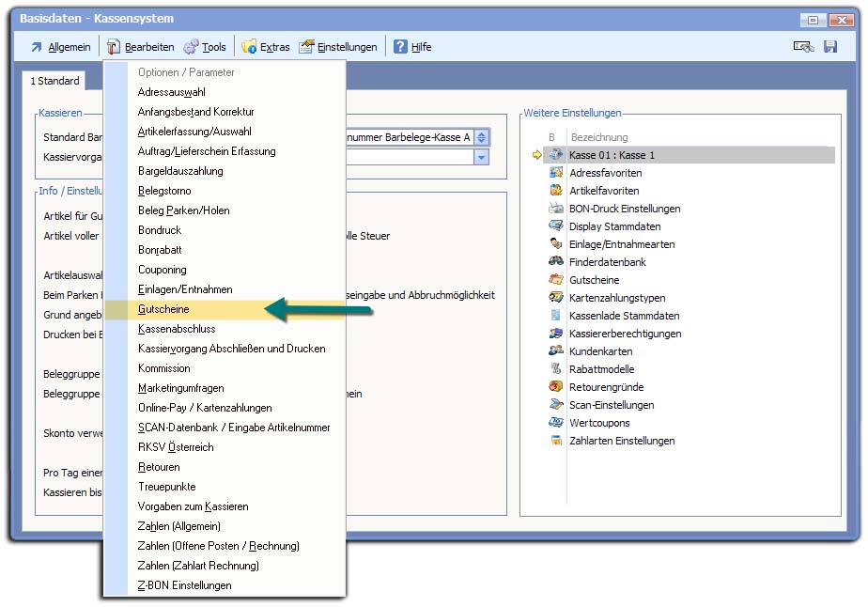Click the Barbelege-Kasse spinner arrows

pos(481,137)
